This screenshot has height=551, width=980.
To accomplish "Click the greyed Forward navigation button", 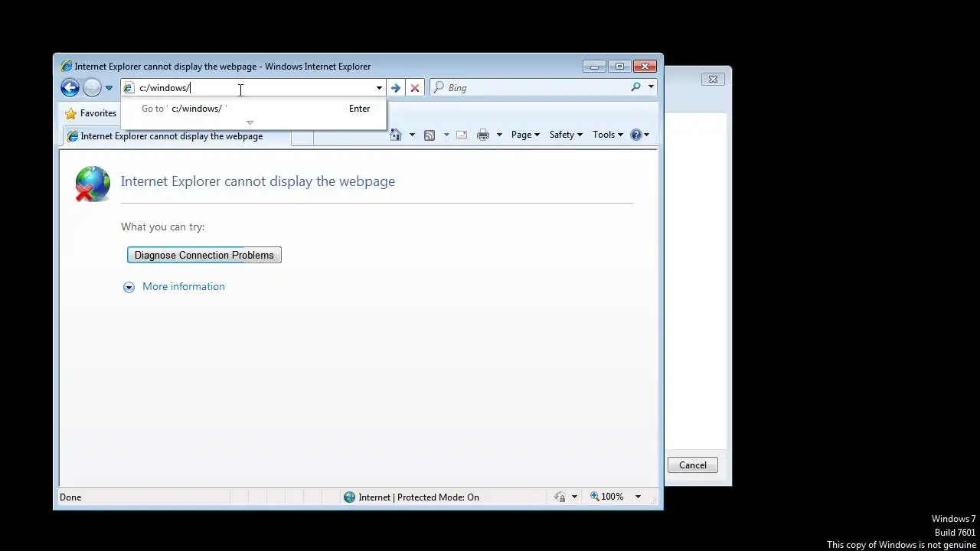I will (92, 87).
